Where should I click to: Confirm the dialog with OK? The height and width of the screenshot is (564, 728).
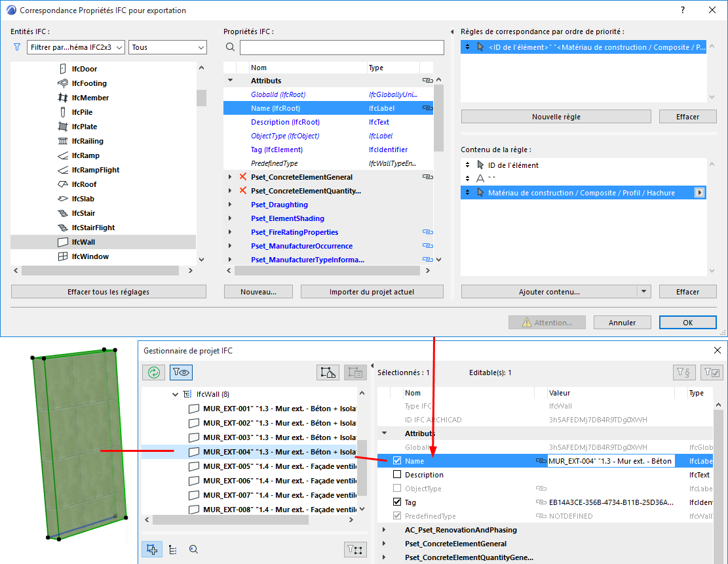(x=687, y=323)
